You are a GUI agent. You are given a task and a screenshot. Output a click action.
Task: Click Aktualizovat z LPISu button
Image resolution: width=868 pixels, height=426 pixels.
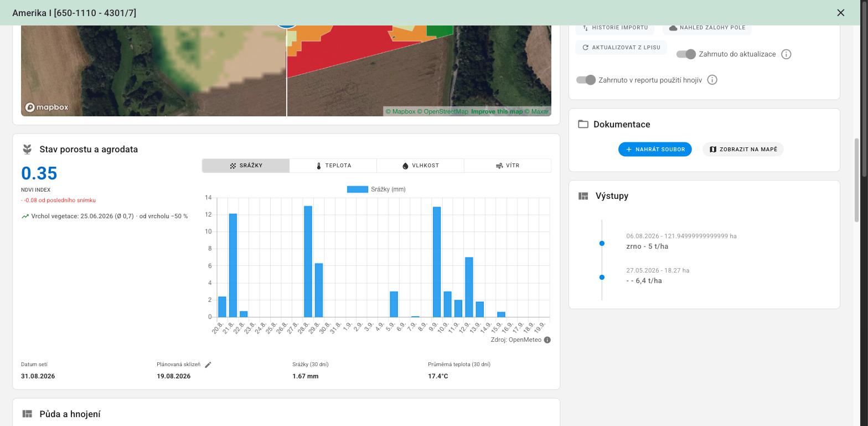click(621, 48)
